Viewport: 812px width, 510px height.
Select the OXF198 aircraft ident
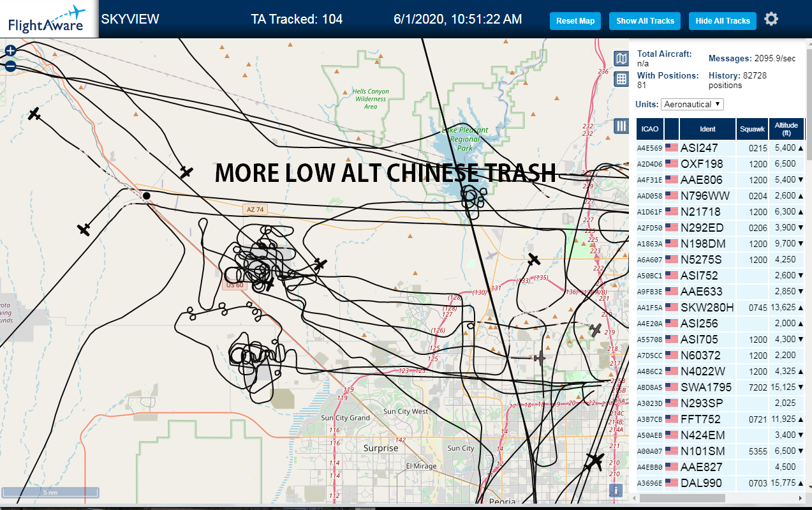(702, 164)
